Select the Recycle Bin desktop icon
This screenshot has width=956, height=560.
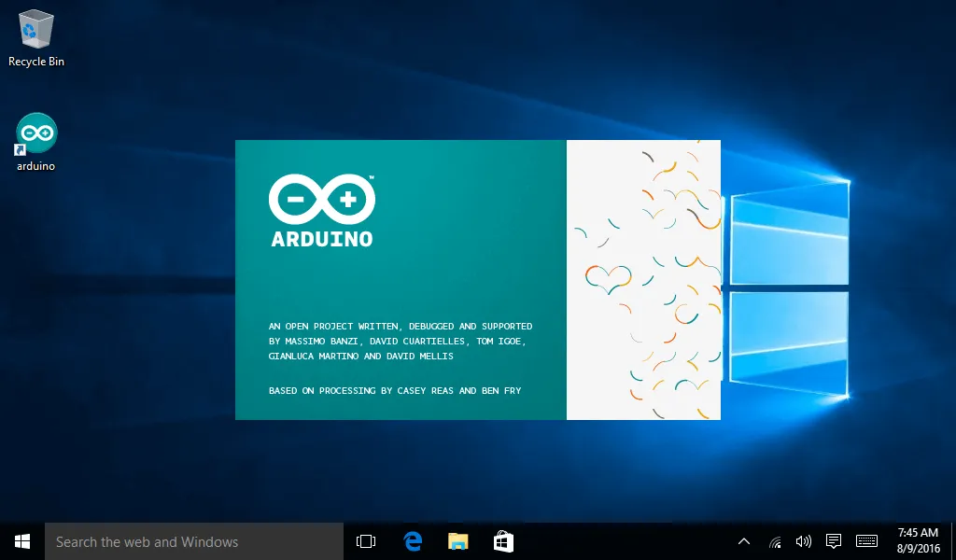coord(36,29)
